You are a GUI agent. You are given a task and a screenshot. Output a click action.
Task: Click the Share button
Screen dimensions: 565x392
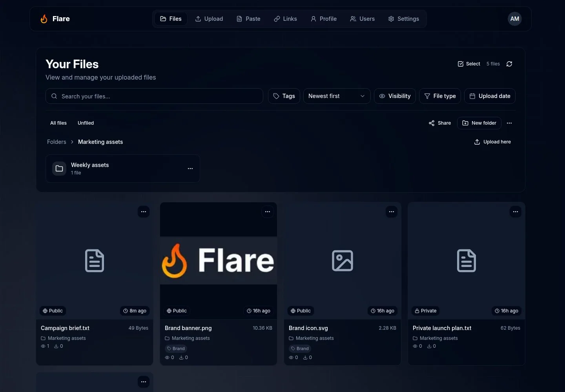click(x=440, y=123)
